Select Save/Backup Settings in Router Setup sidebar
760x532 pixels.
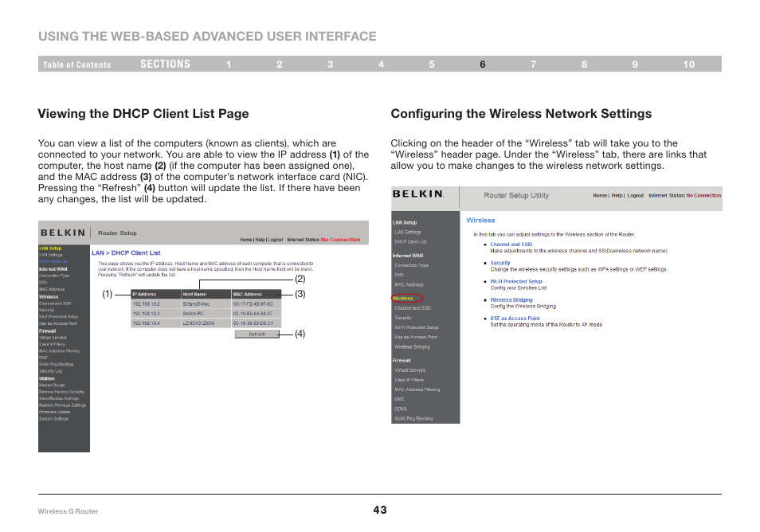point(59,398)
